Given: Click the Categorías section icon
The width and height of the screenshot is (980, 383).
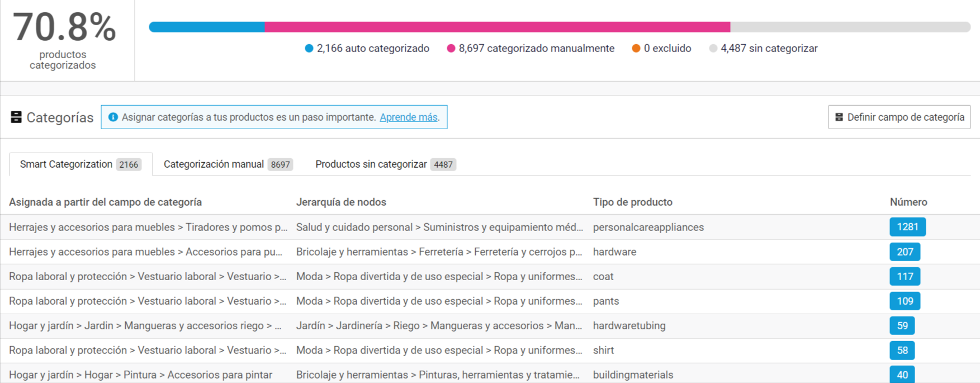Looking at the screenshot, I should 16,117.
